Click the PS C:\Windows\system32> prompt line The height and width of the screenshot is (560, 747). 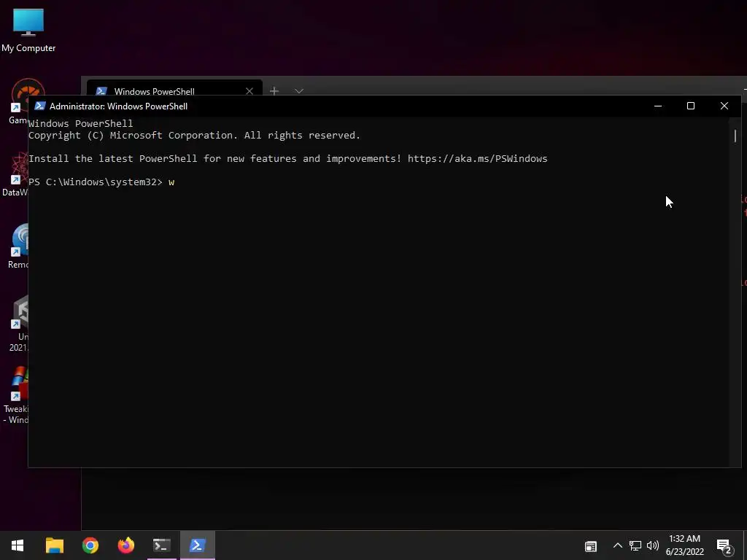[x=101, y=182]
